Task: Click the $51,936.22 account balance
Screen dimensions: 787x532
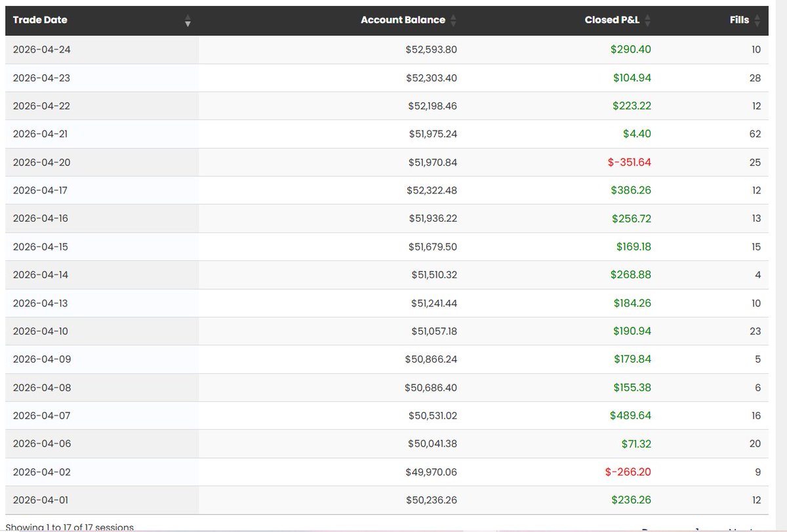Action: 433,219
